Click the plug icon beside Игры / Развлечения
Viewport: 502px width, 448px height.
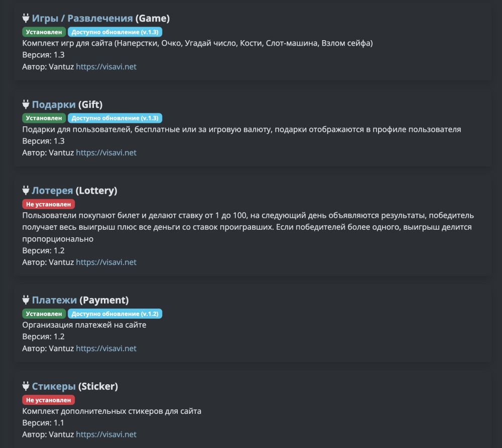[x=26, y=19]
